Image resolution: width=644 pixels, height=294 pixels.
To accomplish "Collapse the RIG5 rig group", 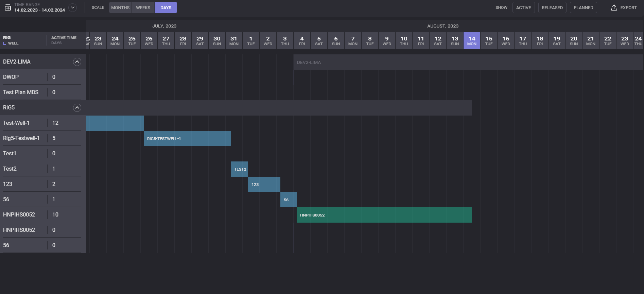I will coord(77,108).
